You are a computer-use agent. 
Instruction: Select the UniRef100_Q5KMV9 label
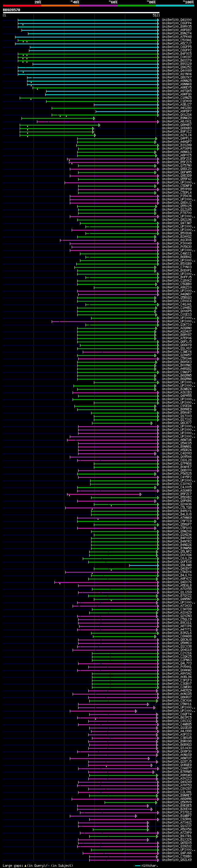[177, 802]
